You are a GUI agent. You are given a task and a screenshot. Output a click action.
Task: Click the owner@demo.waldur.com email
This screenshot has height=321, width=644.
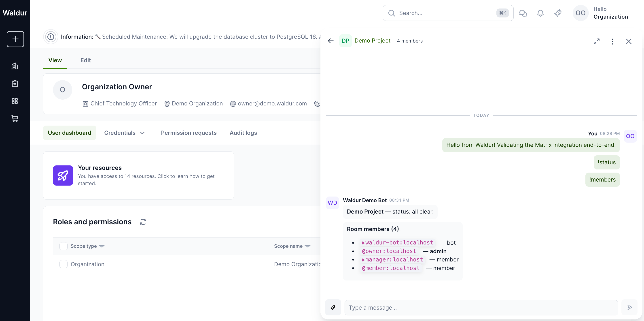pos(272,104)
